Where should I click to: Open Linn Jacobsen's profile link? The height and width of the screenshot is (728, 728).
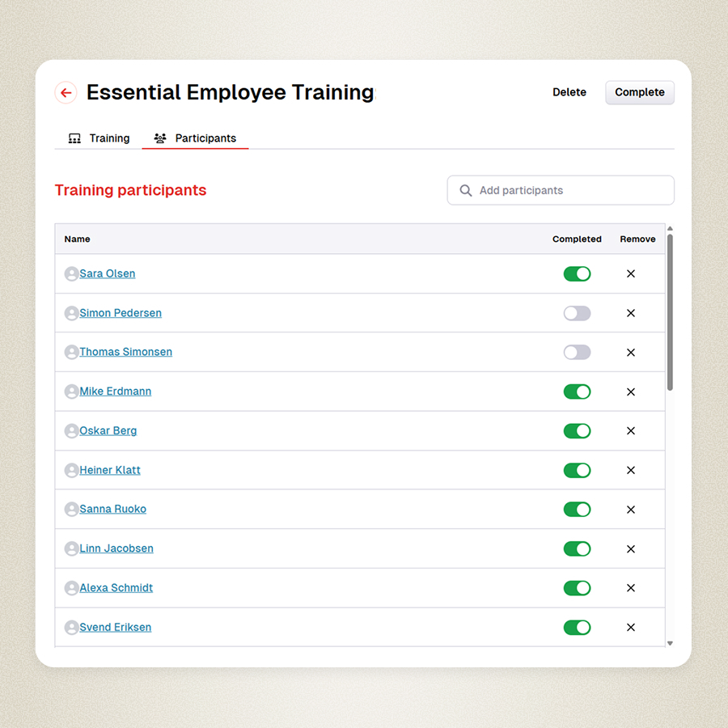point(116,548)
